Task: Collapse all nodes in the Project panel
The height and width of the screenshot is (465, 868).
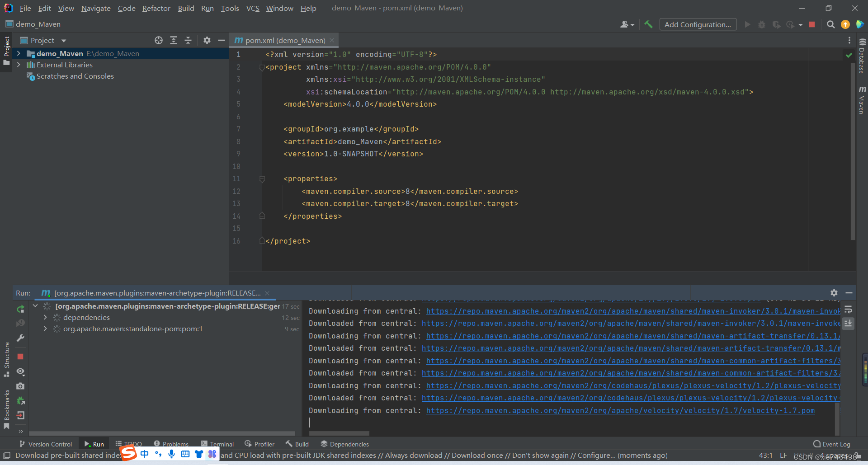Action: click(188, 40)
